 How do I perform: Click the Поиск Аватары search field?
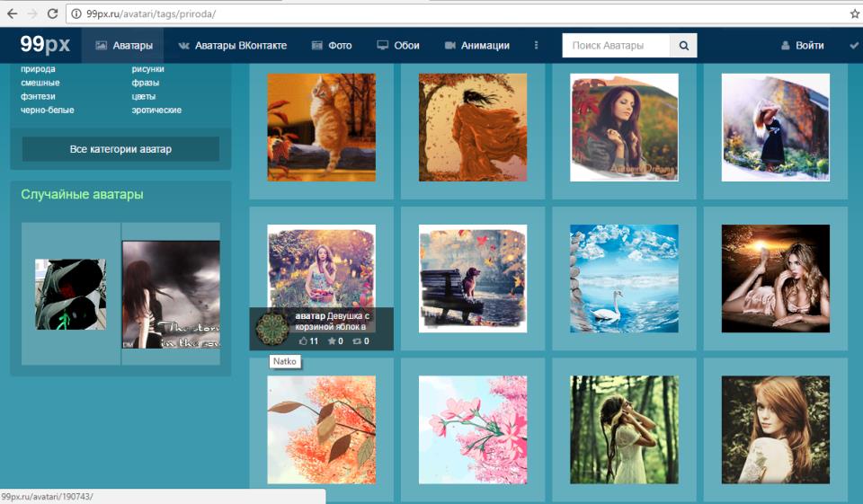[x=616, y=46]
